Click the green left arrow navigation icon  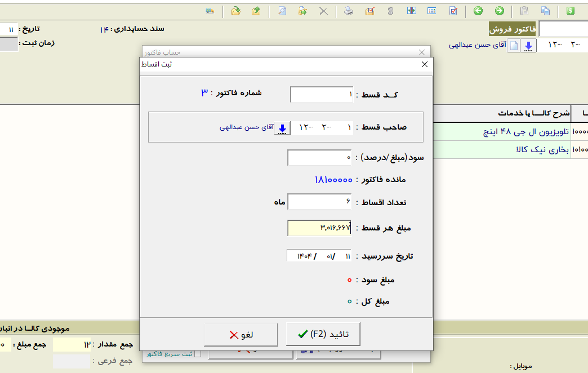pos(478,11)
